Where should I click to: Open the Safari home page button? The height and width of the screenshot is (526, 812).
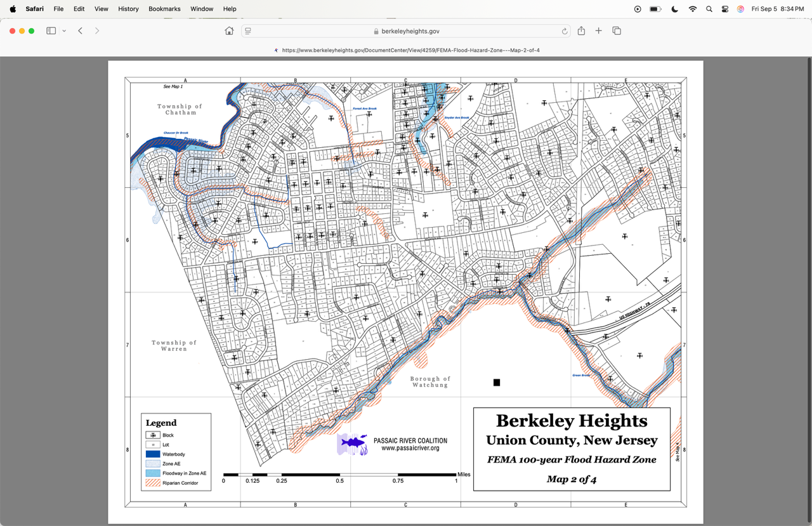(229, 31)
